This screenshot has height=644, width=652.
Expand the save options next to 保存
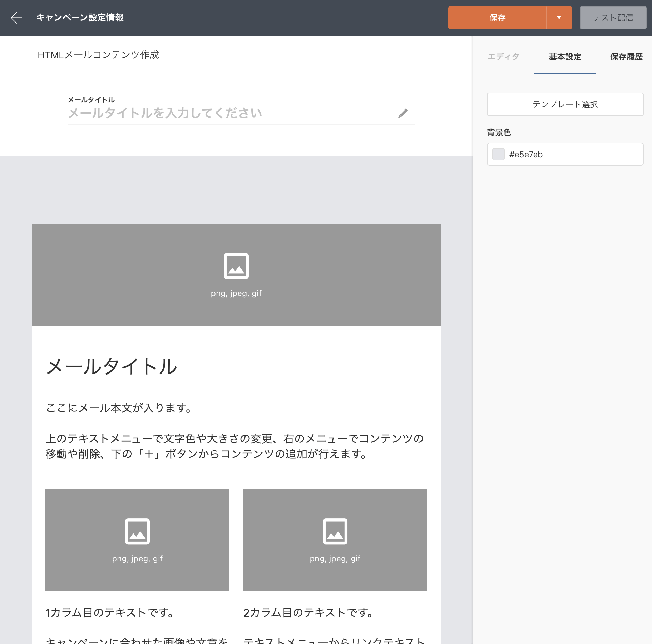(559, 17)
